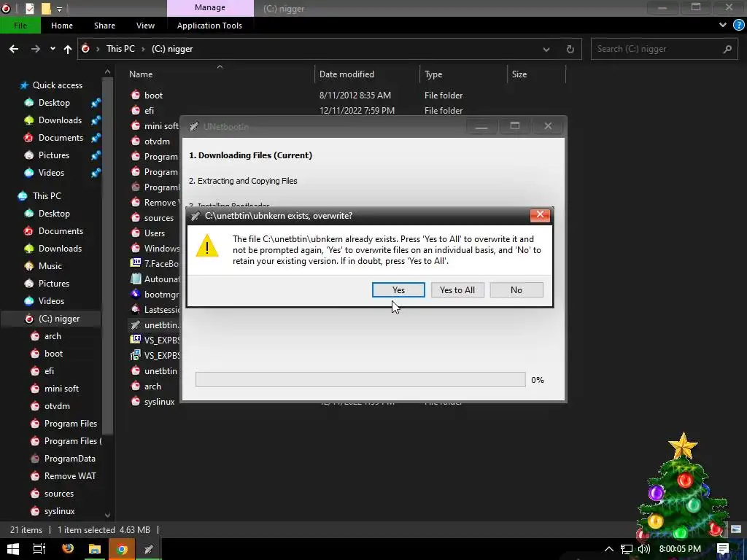Close the overwrite prompt with the red X
This screenshot has height=560, width=747.
coord(541,215)
